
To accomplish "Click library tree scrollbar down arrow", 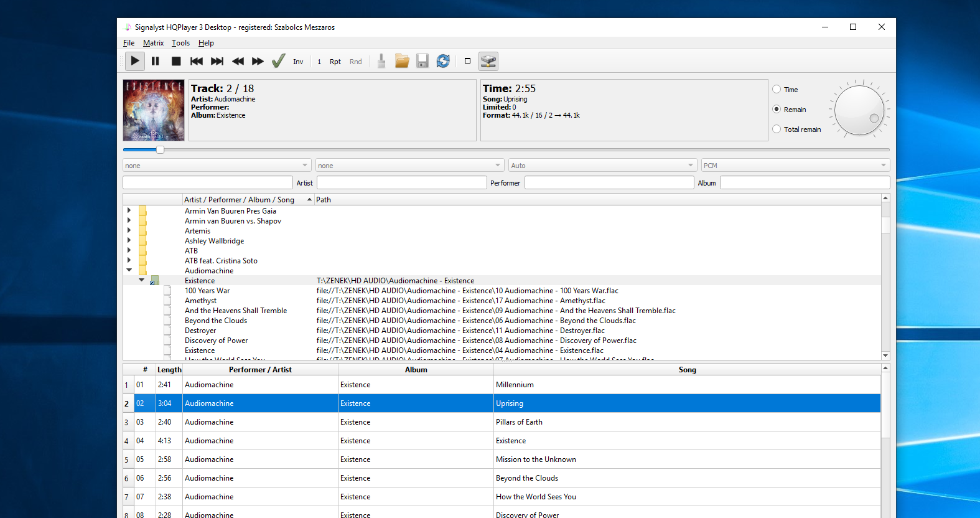I will tap(885, 356).
